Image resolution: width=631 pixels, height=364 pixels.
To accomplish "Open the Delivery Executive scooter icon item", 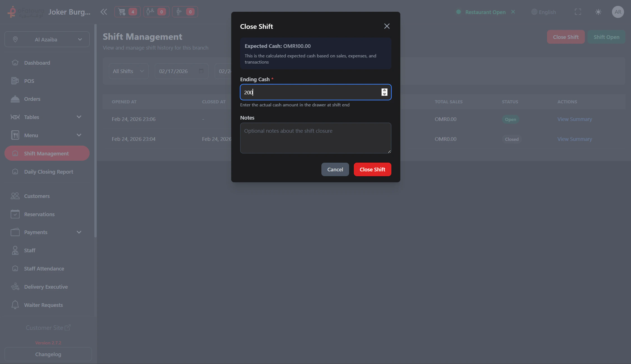I will (x=15, y=287).
